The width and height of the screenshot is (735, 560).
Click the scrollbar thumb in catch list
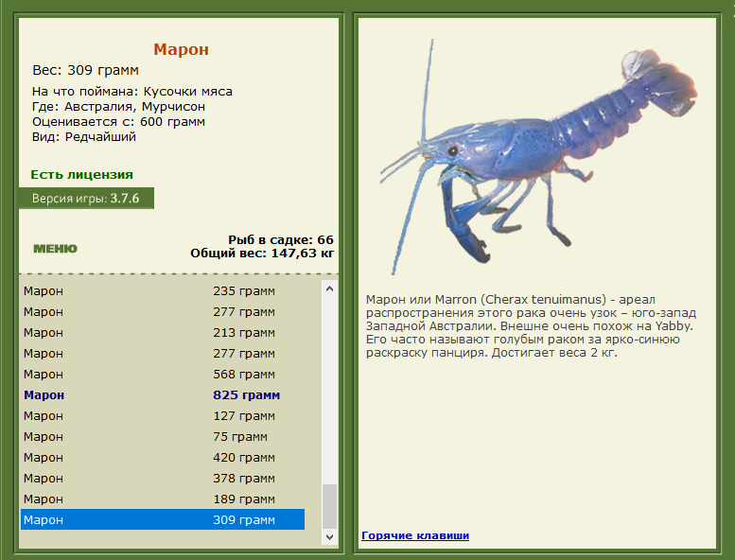pos(329,507)
